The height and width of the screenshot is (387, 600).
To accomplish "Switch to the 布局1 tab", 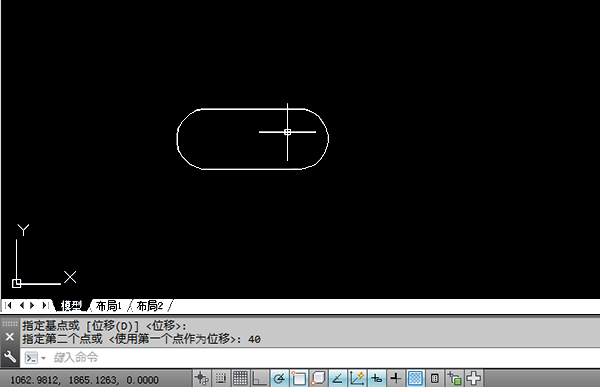I will pyautogui.click(x=108, y=305).
